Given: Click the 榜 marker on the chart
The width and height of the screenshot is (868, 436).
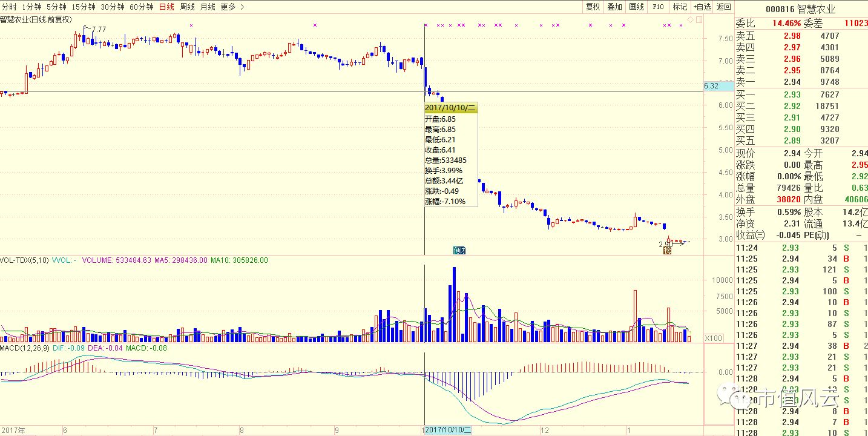Looking at the screenshot, I should click(x=668, y=250).
